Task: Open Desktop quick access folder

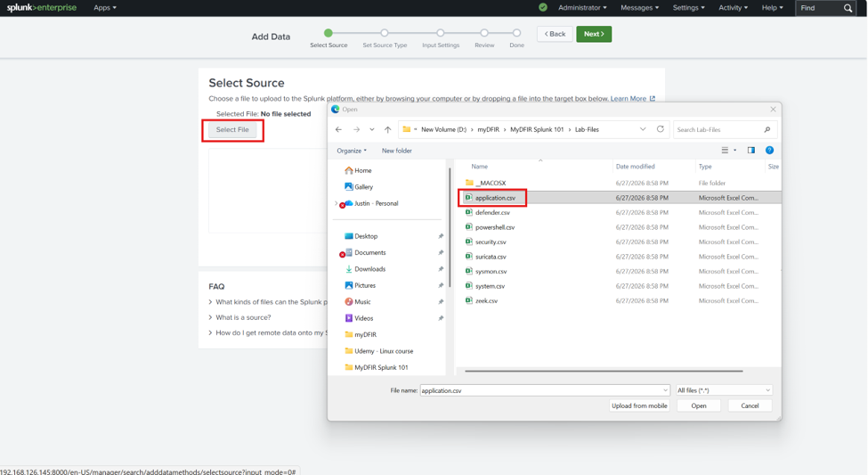Action: click(x=361, y=236)
